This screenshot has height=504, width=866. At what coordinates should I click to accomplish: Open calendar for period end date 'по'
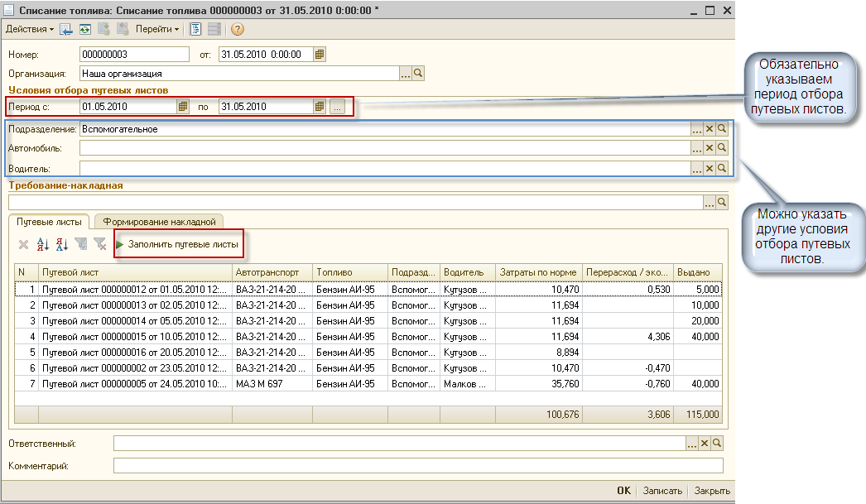tap(320, 107)
